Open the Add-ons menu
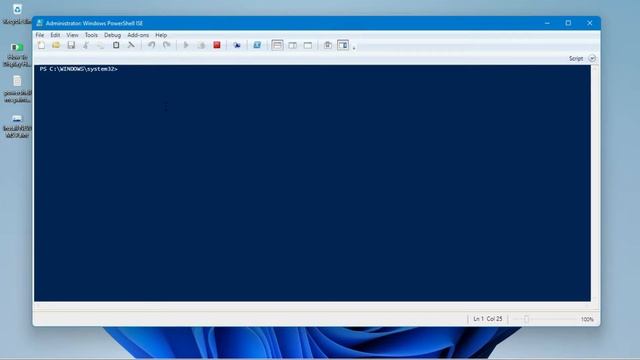 click(x=138, y=35)
